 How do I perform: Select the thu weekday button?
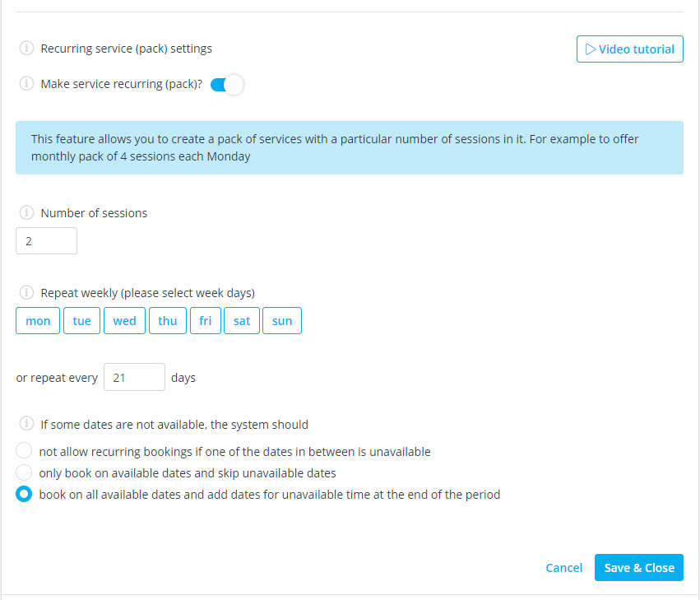tap(168, 321)
